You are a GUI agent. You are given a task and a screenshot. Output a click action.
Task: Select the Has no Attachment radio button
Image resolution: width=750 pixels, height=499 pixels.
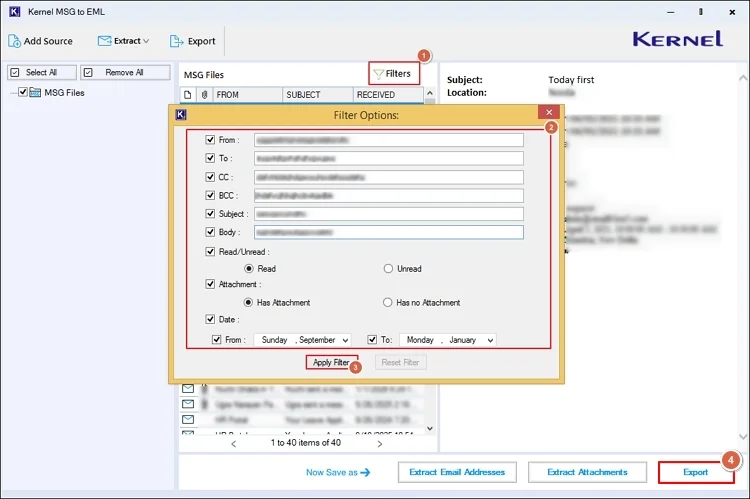[x=387, y=302]
